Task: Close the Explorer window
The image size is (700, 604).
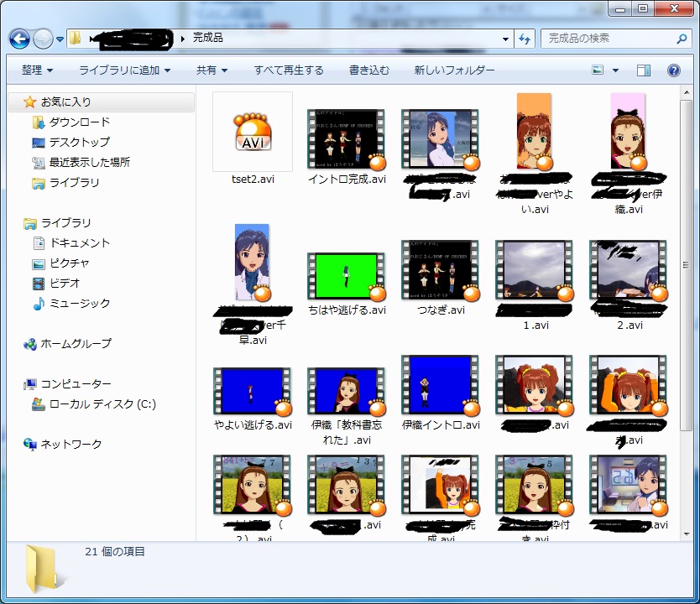Action: [674, 9]
